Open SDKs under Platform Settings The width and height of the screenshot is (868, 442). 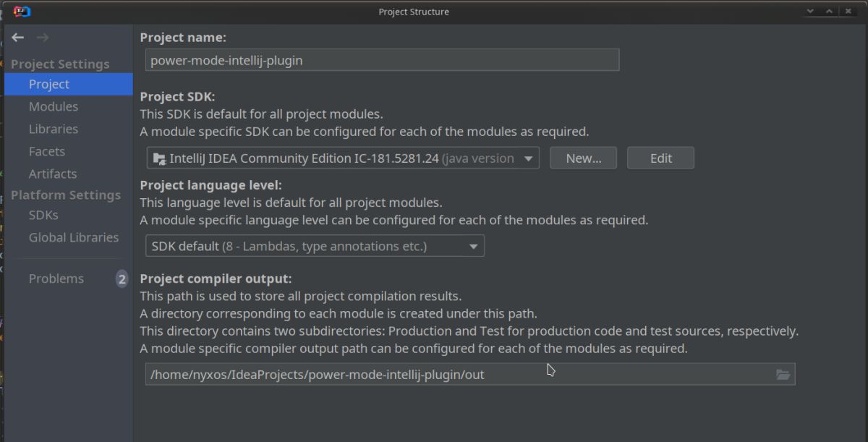(x=43, y=215)
